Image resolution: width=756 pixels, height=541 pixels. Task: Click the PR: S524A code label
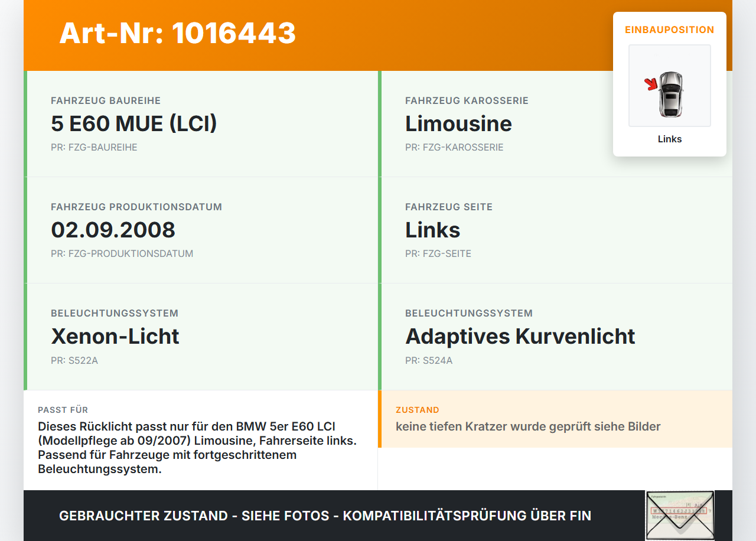[428, 360]
